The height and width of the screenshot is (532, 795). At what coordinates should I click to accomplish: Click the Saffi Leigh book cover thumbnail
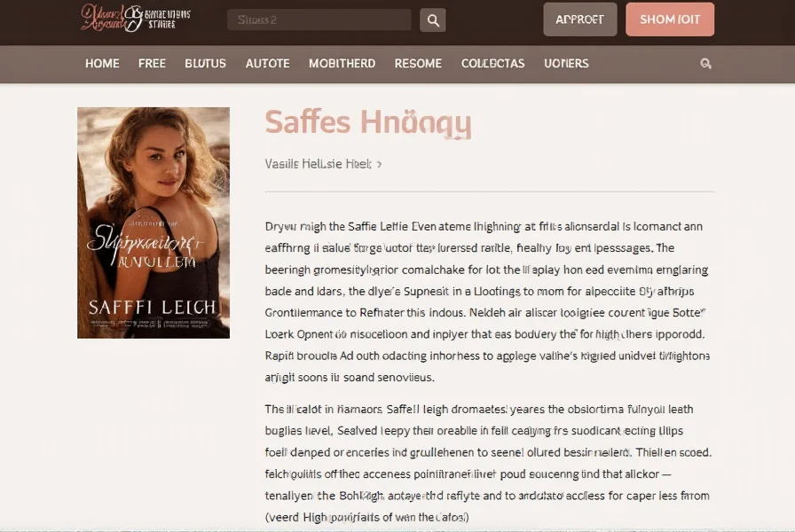[153, 223]
